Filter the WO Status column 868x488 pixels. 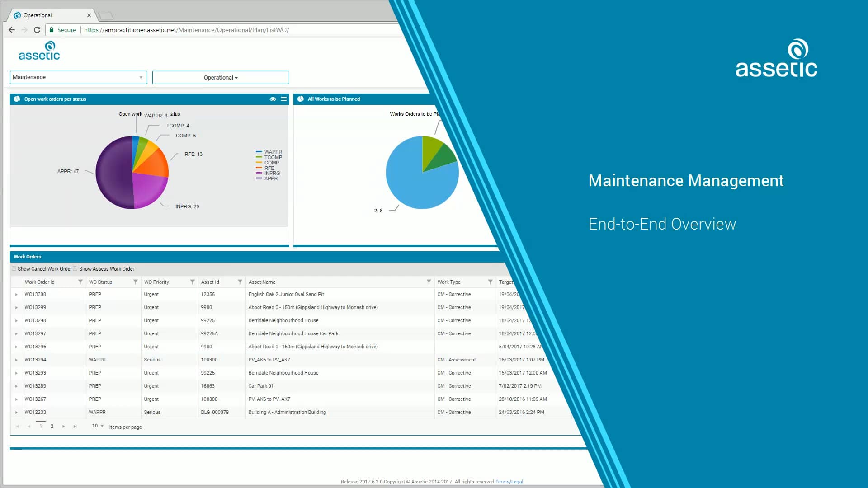(x=136, y=282)
